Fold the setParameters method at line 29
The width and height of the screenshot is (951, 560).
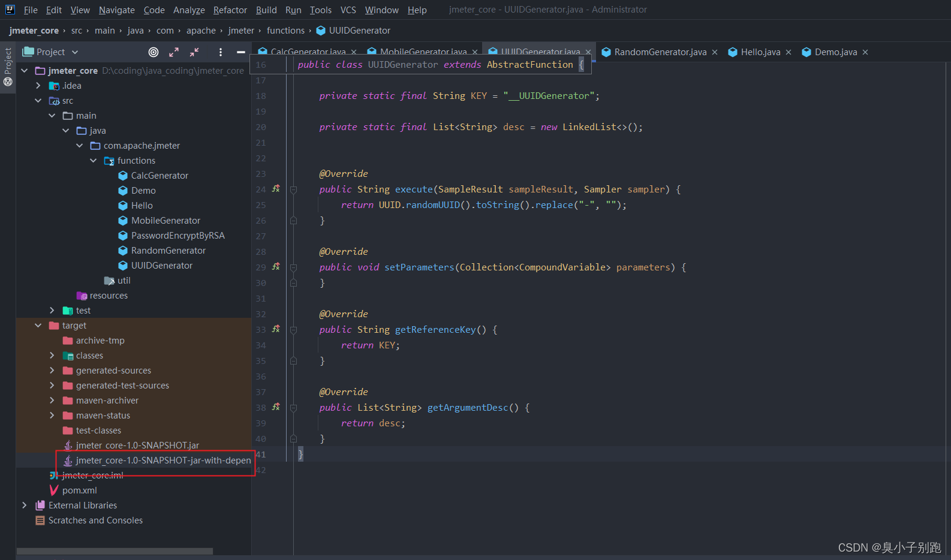[293, 267]
